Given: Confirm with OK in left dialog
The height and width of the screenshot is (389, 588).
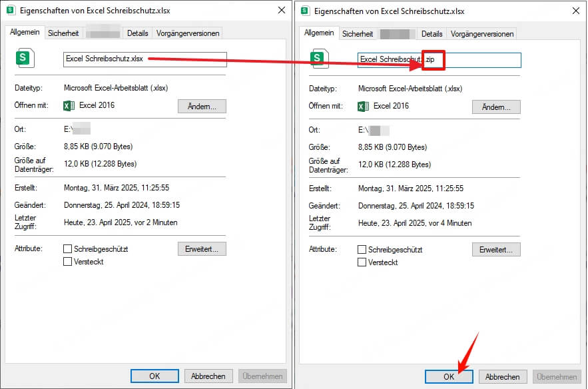Looking at the screenshot, I should (154, 376).
